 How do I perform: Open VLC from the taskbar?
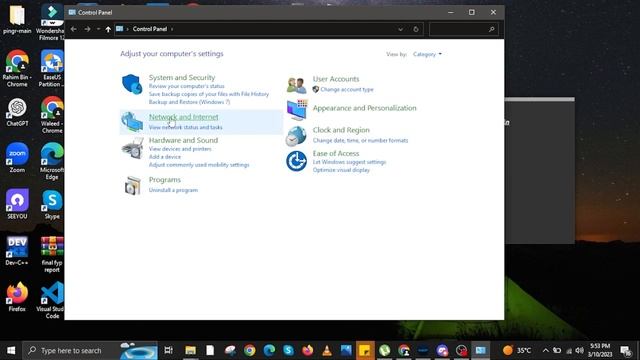pos(327,350)
